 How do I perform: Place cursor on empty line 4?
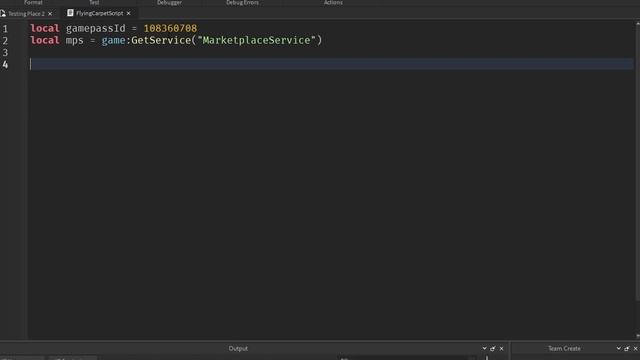[x=331, y=64]
